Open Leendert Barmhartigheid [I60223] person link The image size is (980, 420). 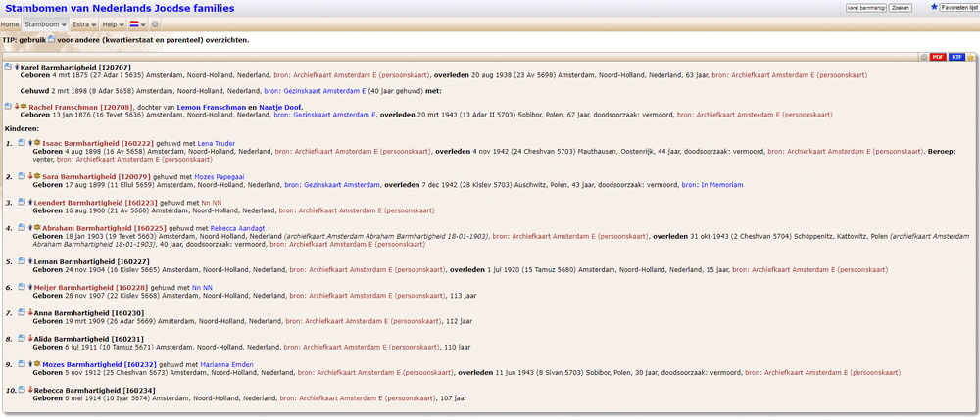96,203
